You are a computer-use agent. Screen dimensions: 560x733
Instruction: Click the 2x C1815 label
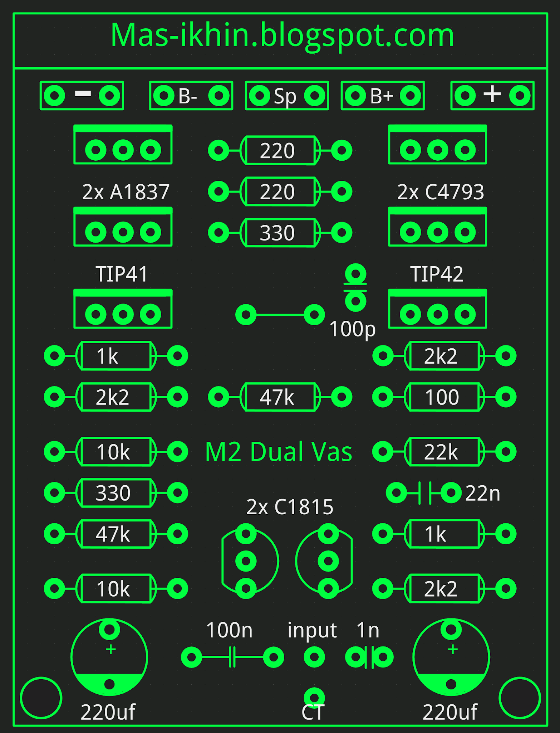tap(290, 507)
